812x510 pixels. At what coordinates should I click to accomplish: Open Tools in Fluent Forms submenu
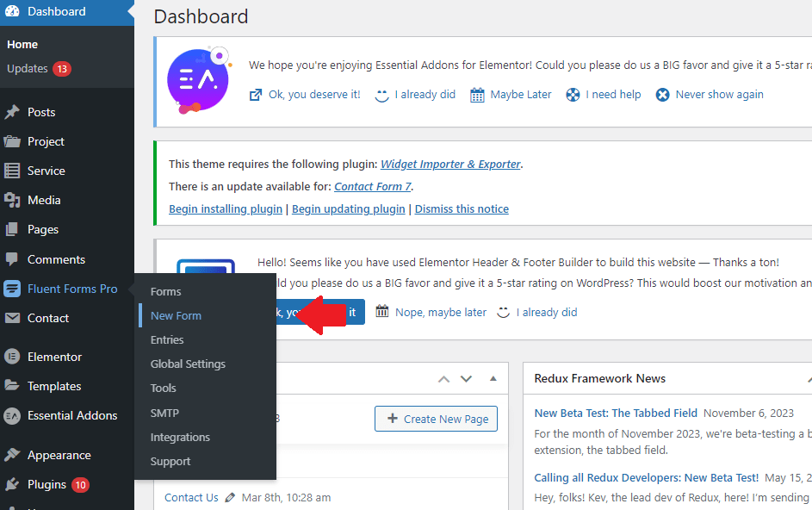coord(163,388)
